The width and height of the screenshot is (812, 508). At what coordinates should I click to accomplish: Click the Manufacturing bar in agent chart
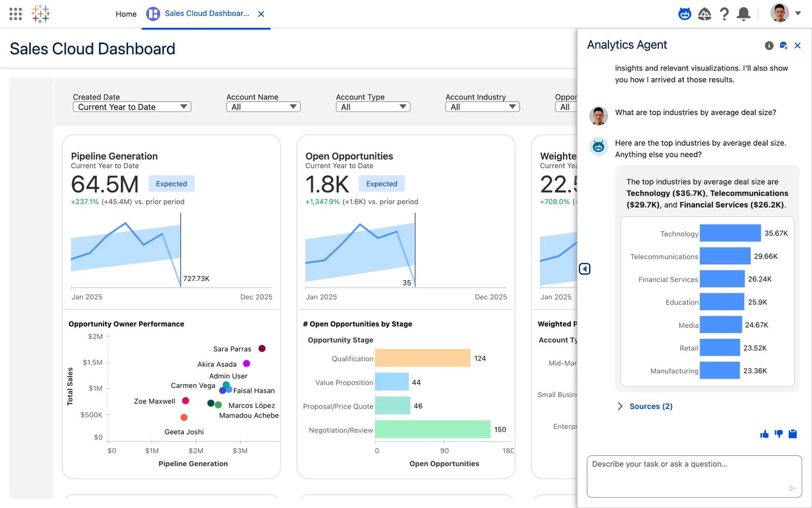[720, 370]
